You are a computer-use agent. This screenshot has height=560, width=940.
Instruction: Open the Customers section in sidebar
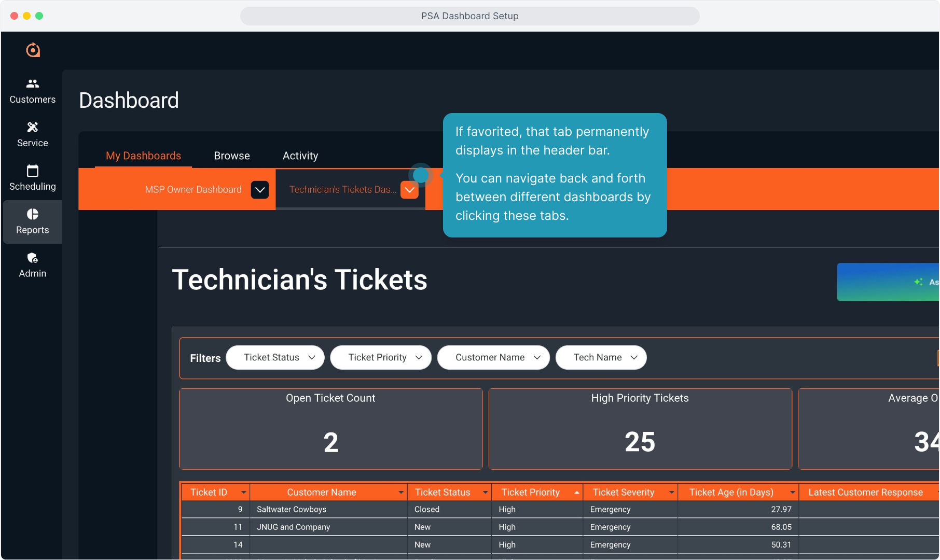[32, 91]
